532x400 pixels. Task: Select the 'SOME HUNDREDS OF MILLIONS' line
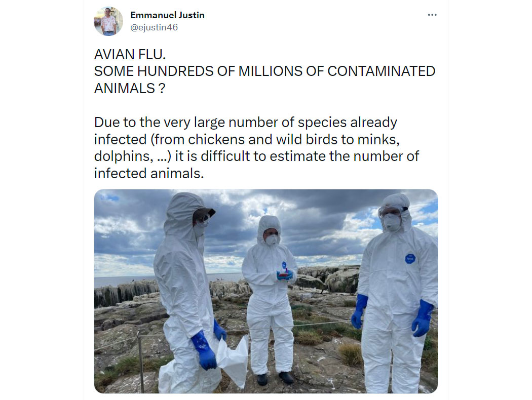click(x=264, y=71)
